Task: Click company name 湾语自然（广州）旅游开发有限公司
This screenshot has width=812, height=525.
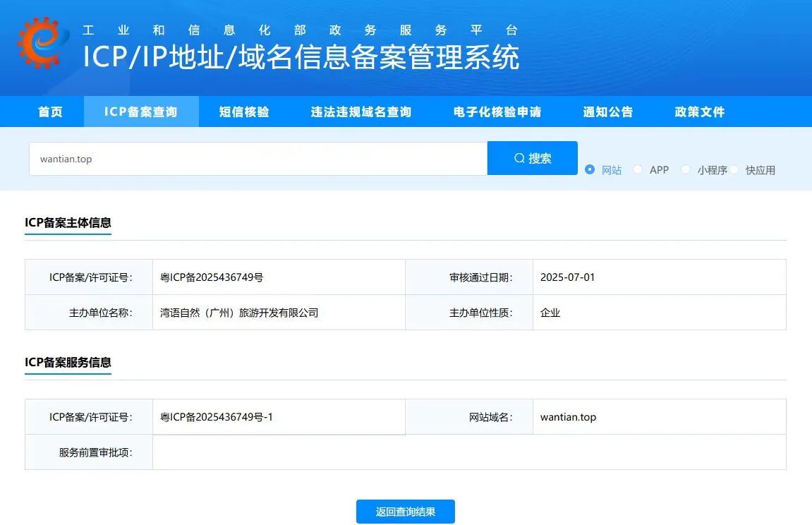Action: click(x=239, y=313)
